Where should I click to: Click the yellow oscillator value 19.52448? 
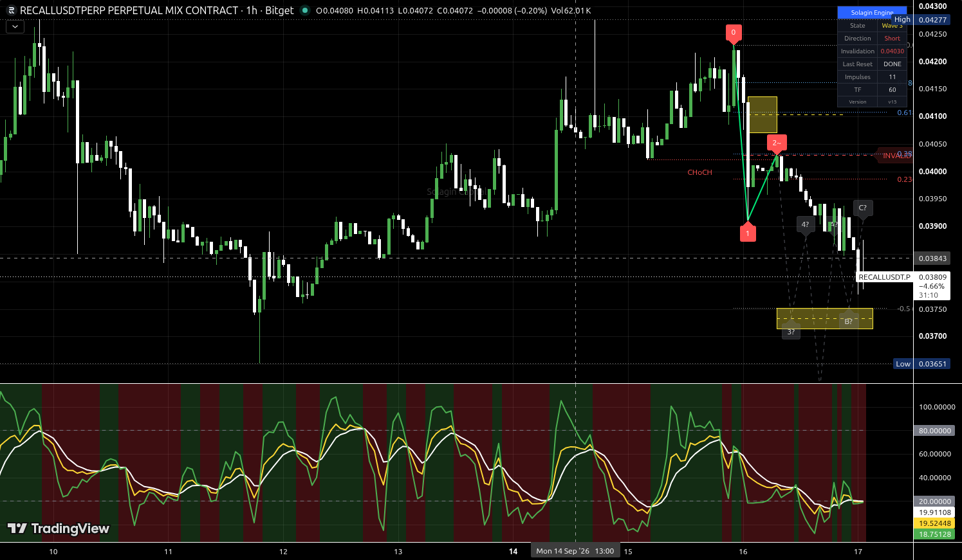point(934,523)
